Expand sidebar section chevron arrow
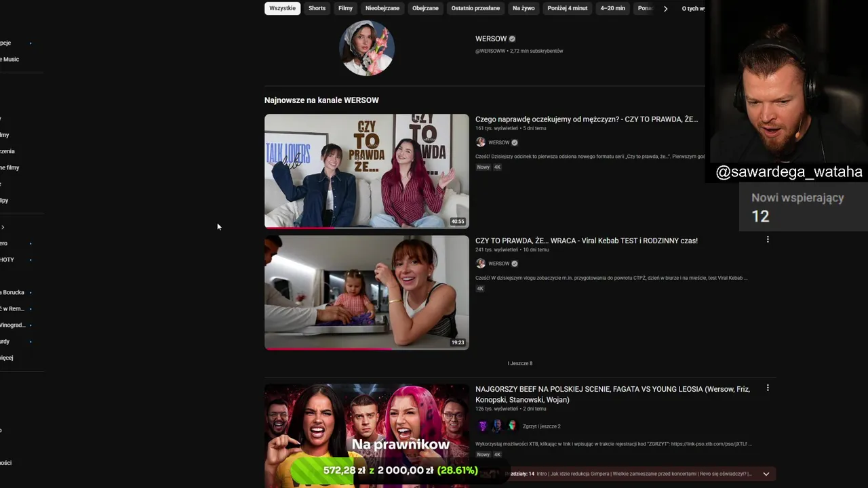This screenshot has height=488, width=868. coord(3,227)
